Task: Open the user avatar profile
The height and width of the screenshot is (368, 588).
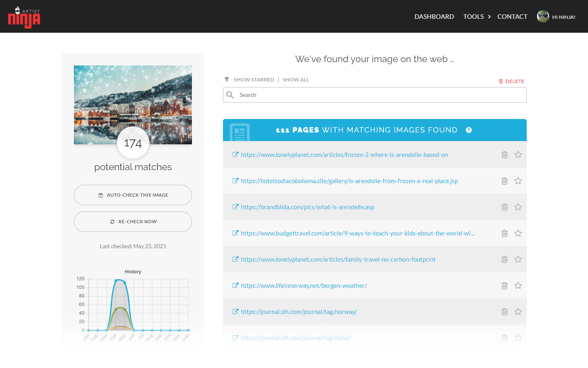Action: pyautogui.click(x=543, y=16)
